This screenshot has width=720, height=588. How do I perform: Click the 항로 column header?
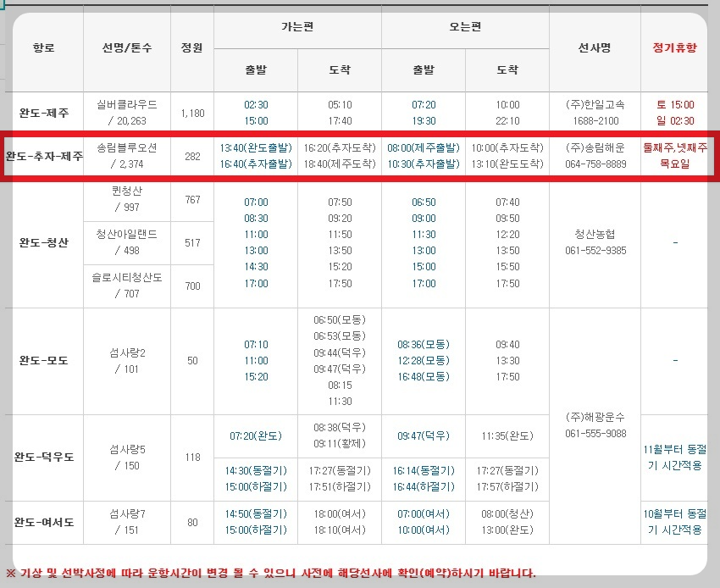pyautogui.click(x=43, y=47)
